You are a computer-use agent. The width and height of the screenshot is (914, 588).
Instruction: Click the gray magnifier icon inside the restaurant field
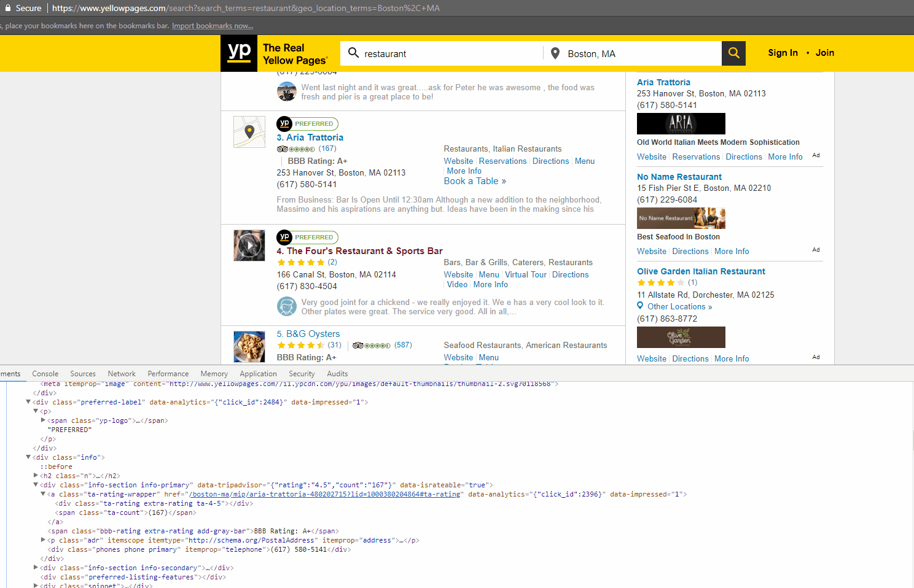pyautogui.click(x=354, y=53)
